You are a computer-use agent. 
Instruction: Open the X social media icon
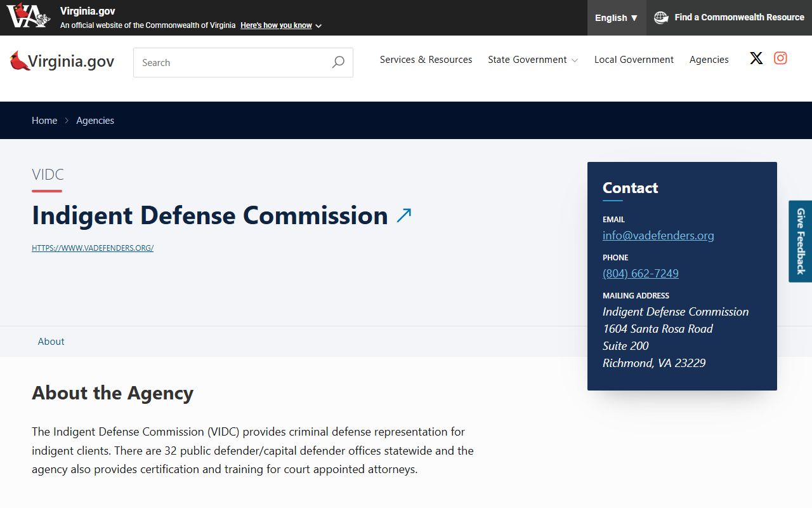pos(756,58)
